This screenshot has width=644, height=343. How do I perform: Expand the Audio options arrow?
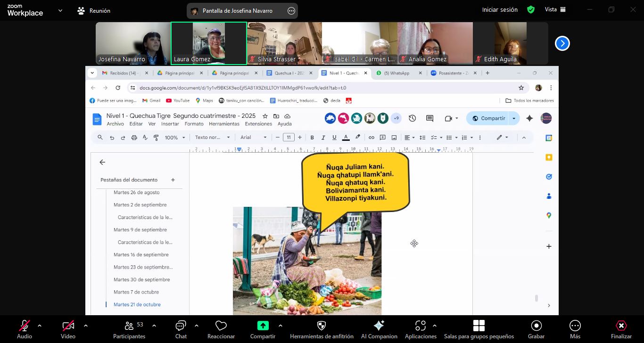40,325
